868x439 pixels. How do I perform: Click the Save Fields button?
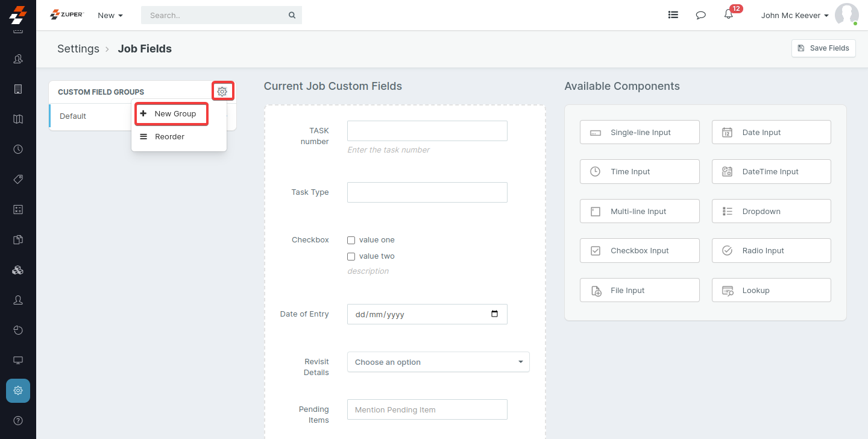(823, 48)
